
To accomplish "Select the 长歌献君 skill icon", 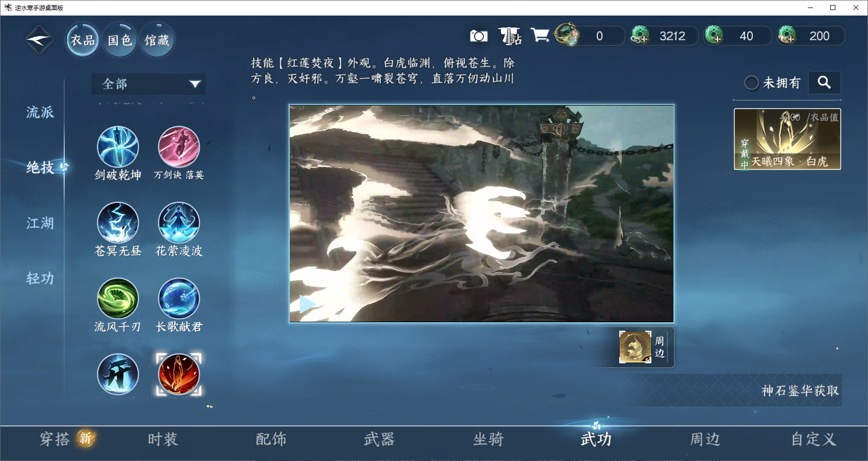I will pyautogui.click(x=179, y=299).
